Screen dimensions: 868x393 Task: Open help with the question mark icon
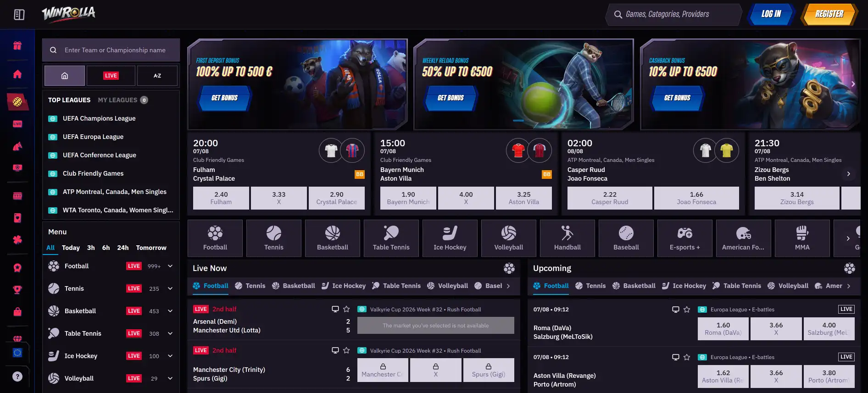[x=17, y=376]
